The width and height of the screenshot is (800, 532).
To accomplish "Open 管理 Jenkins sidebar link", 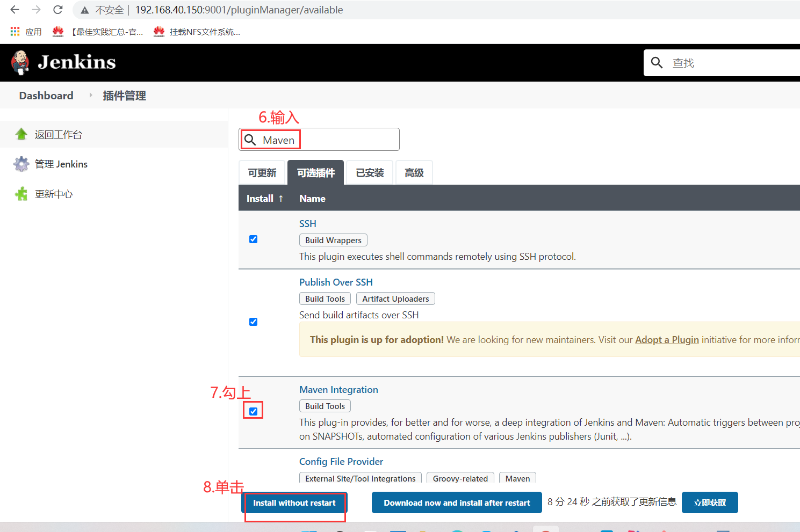I will pos(61,164).
